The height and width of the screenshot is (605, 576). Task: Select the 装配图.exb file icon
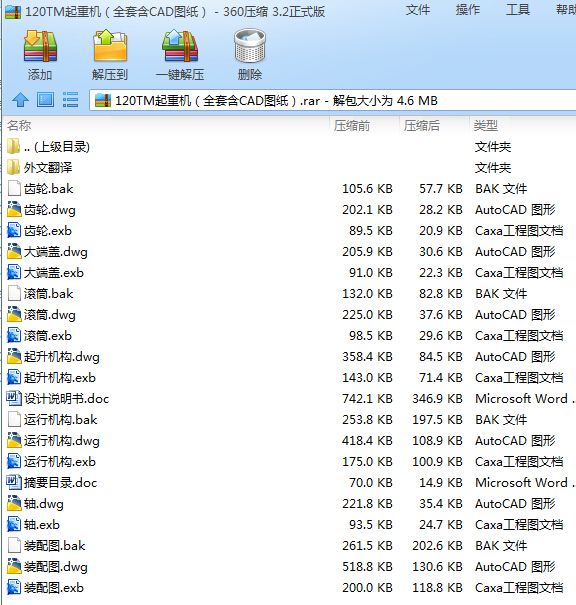14,588
